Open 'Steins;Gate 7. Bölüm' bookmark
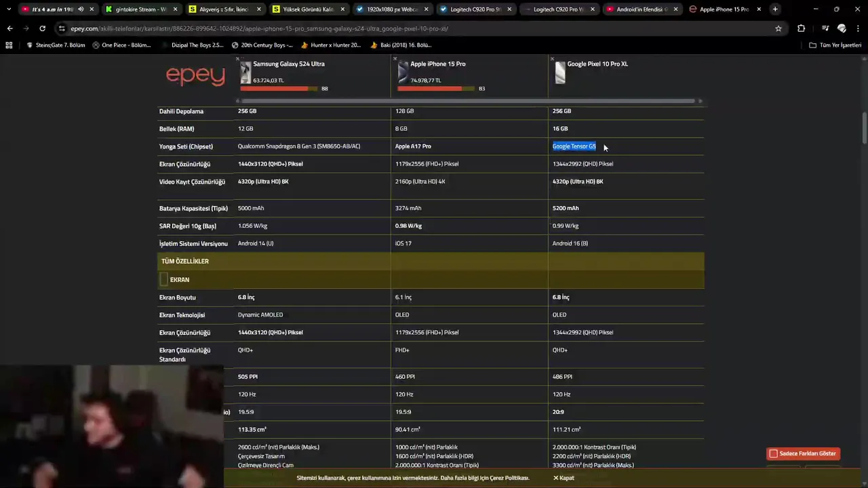The image size is (868, 488). coord(56,45)
